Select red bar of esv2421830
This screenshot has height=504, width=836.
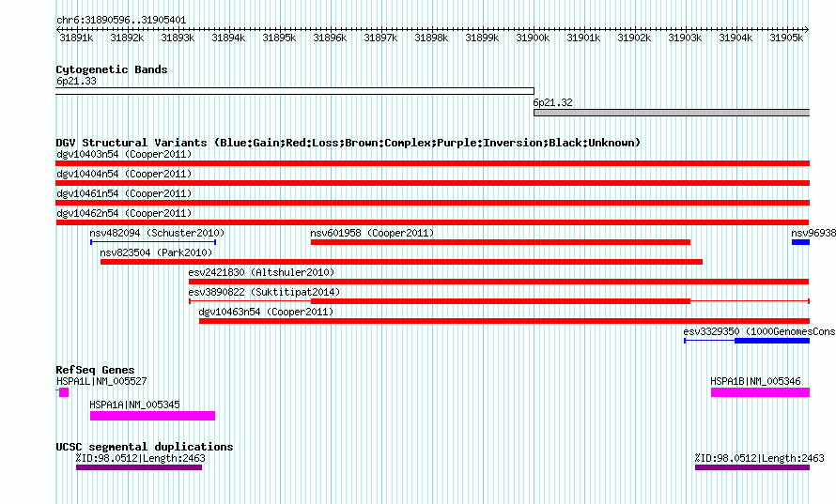coord(499,282)
